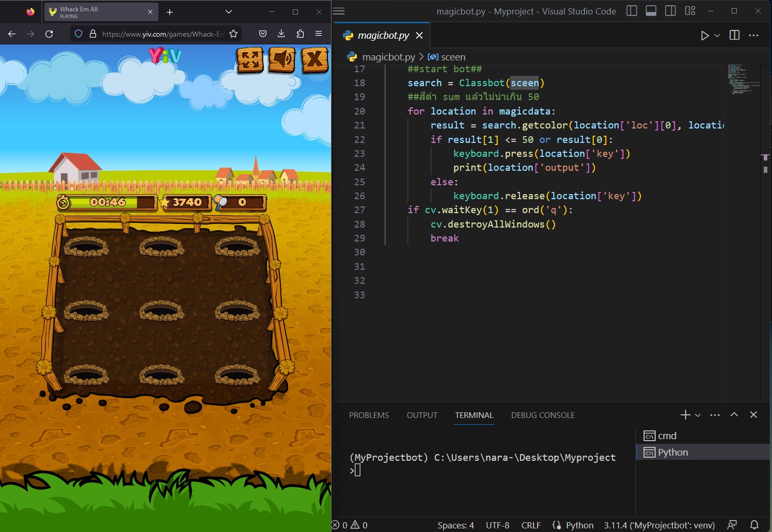Close the game with wooden X button
Viewport: 772px width, 532px height.
[314, 60]
